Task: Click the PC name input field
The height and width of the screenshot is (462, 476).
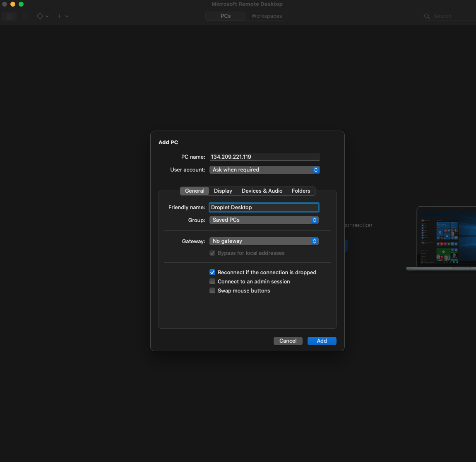Action: 264,157
